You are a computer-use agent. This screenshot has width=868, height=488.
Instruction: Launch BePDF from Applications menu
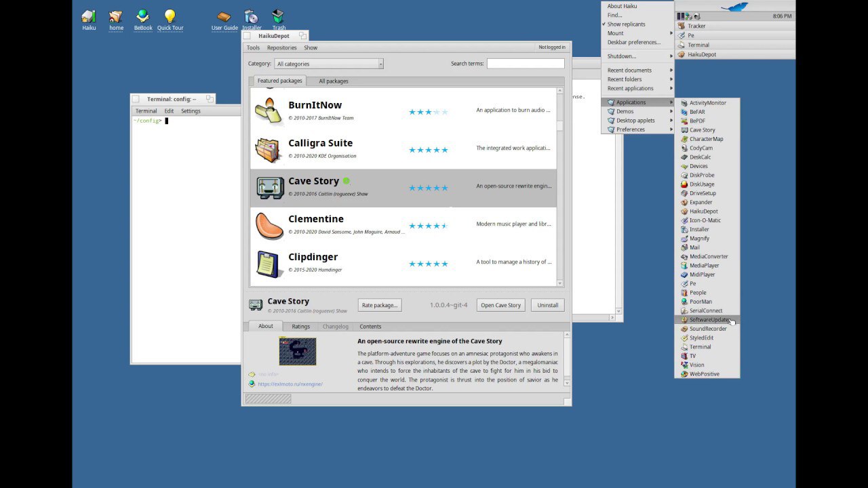[707, 121]
